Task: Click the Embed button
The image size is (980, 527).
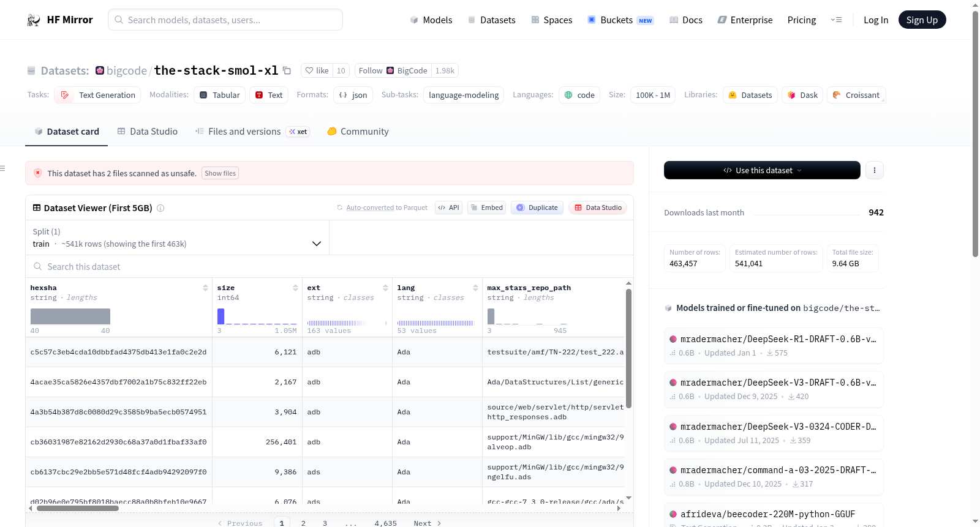Action: point(486,207)
